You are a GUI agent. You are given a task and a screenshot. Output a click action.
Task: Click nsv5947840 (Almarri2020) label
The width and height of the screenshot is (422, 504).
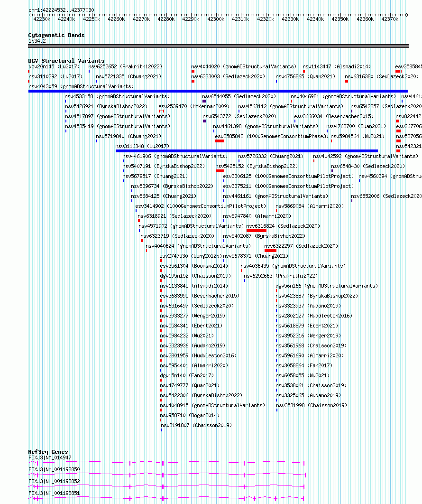(x=257, y=216)
